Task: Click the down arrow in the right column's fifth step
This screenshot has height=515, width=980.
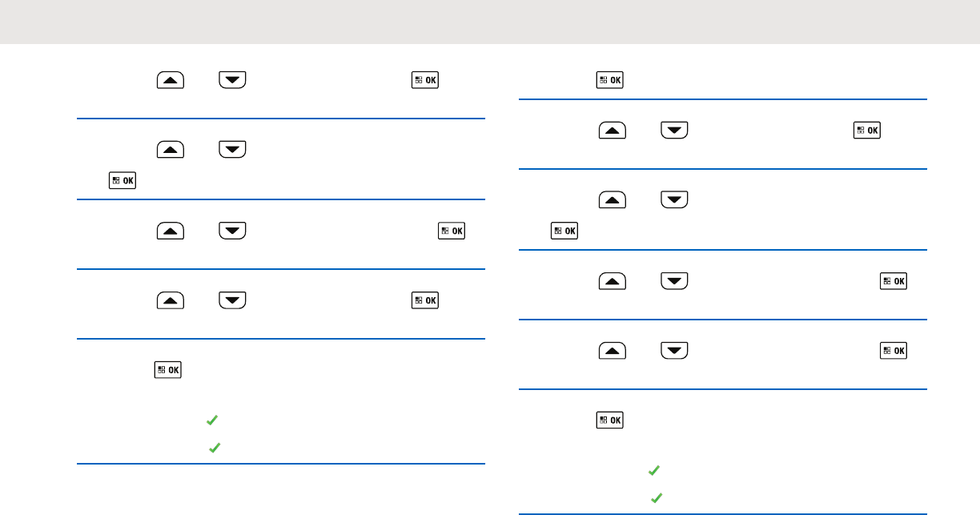Action: 675,350
